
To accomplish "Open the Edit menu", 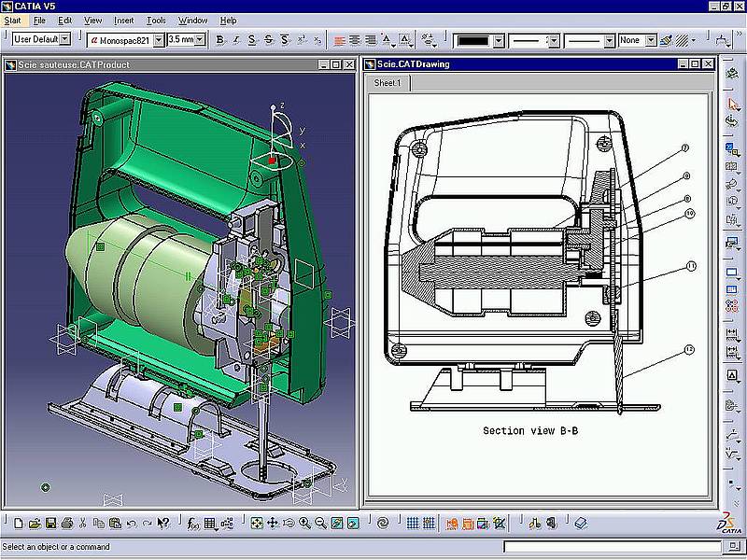I will coord(64,21).
